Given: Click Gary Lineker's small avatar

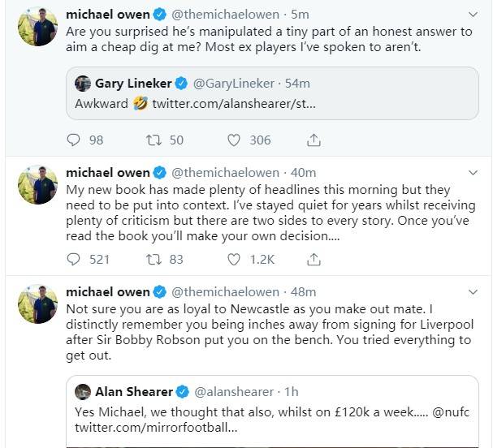Looking at the screenshot, I should tap(82, 84).
